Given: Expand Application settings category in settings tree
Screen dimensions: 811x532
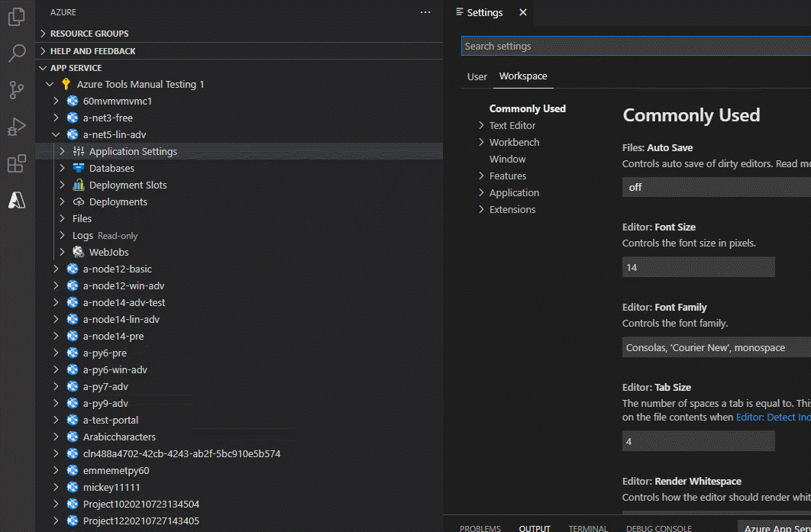Looking at the screenshot, I should coord(481,193).
